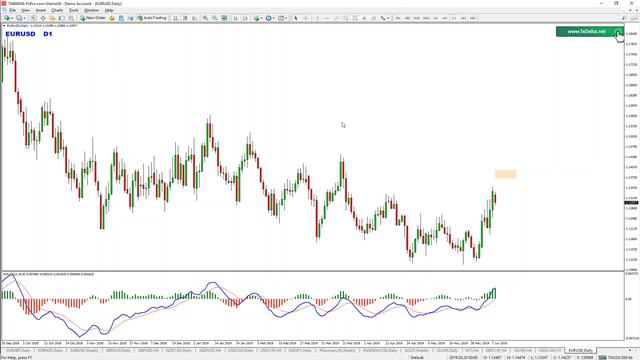
Task: Switch to the SILVER,Daily chart tab
Action: pos(447,351)
